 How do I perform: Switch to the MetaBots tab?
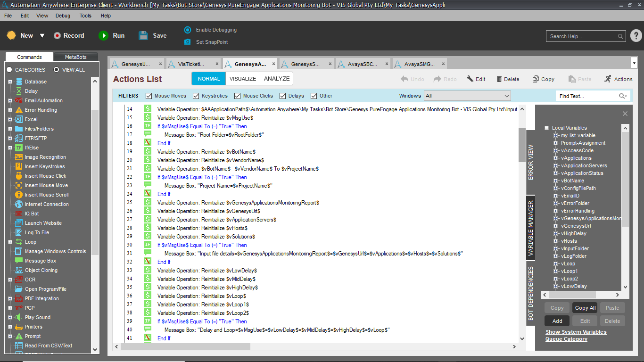pyautogui.click(x=75, y=57)
